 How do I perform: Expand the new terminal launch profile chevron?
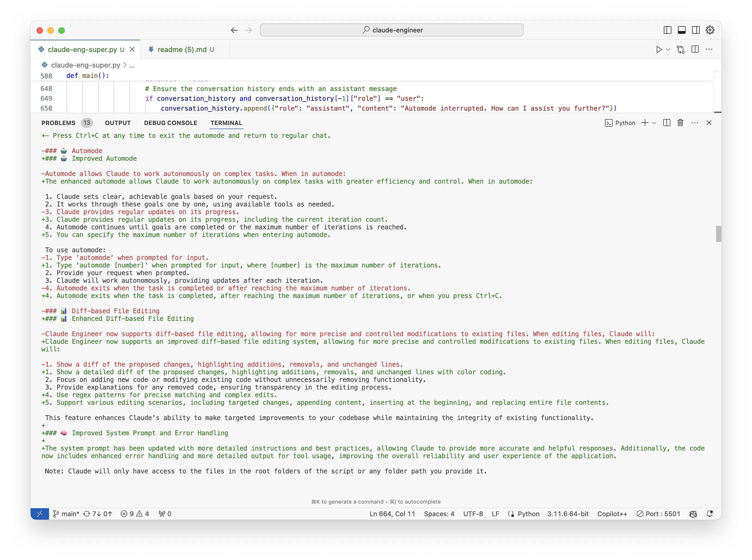(x=654, y=123)
